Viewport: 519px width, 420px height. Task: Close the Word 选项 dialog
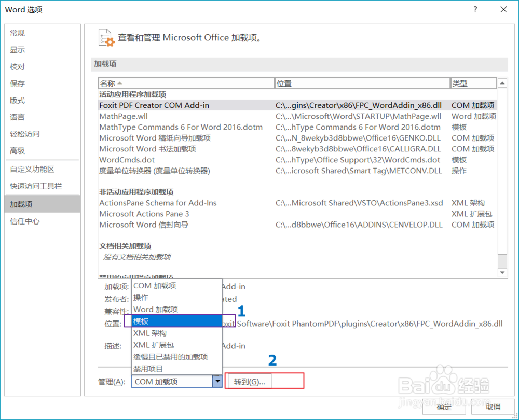(503, 9)
